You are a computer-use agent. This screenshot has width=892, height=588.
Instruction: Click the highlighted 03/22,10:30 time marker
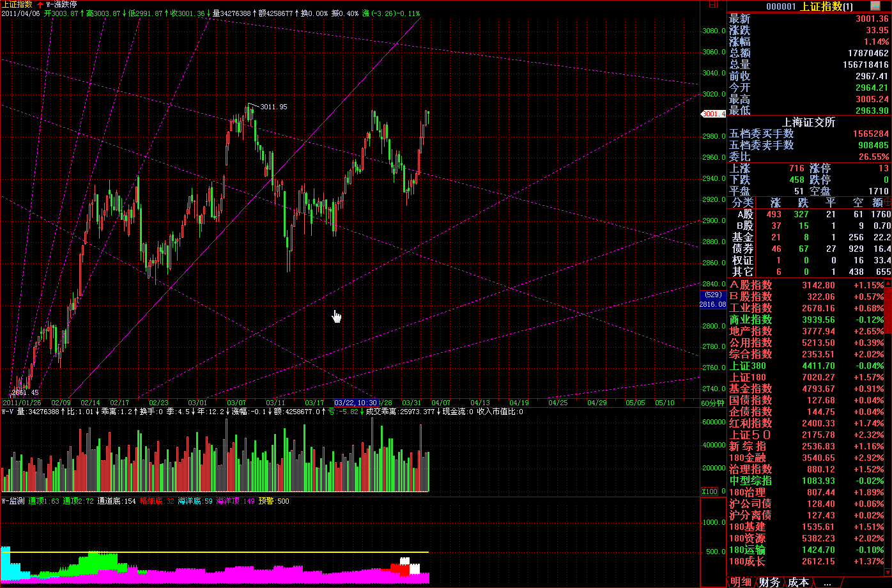point(356,403)
